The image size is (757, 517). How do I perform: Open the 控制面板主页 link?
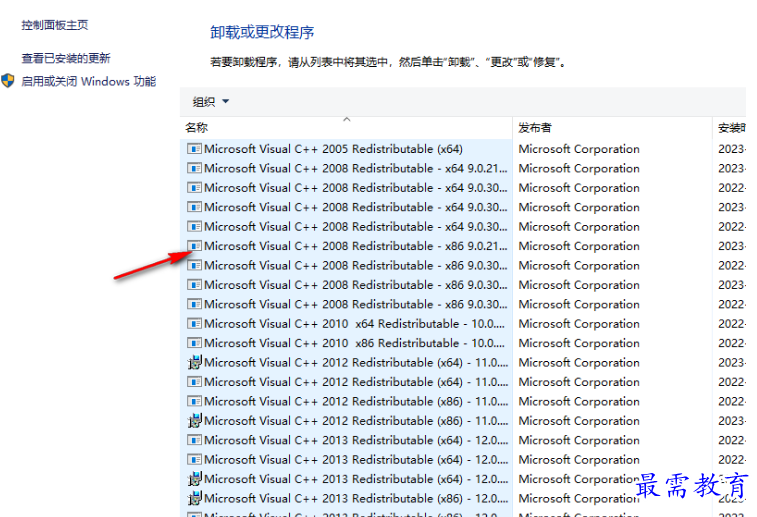(55, 25)
